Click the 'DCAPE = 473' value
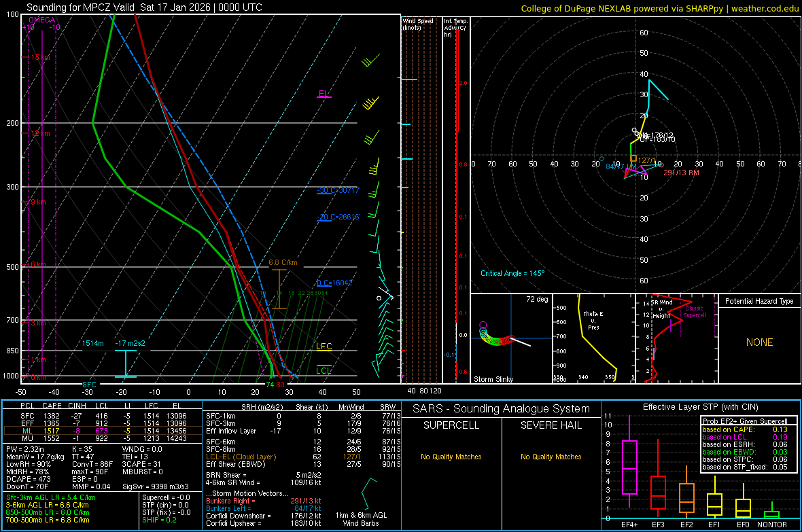Viewport: 802px width, 532px height. point(28,479)
